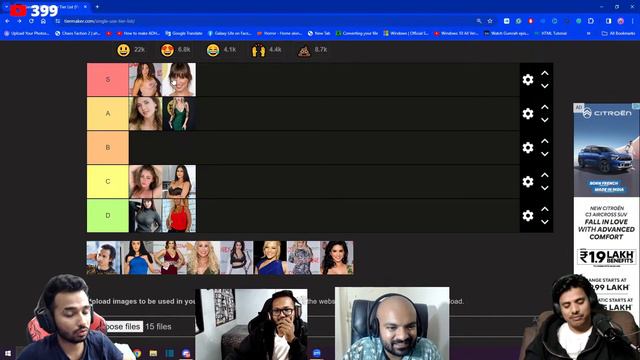React with the smiley emoji showing 22k
The image size is (640, 360).
tap(124, 50)
